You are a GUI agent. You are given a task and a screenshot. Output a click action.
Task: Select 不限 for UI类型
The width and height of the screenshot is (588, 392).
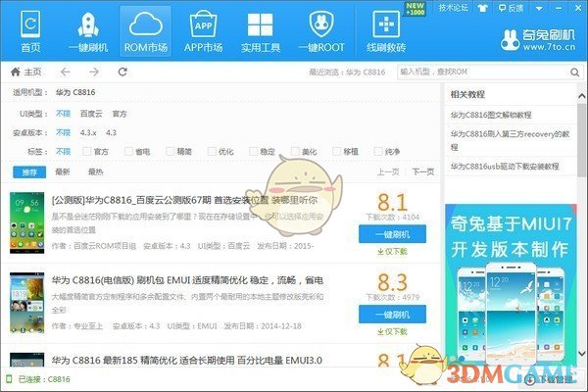(x=63, y=114)
